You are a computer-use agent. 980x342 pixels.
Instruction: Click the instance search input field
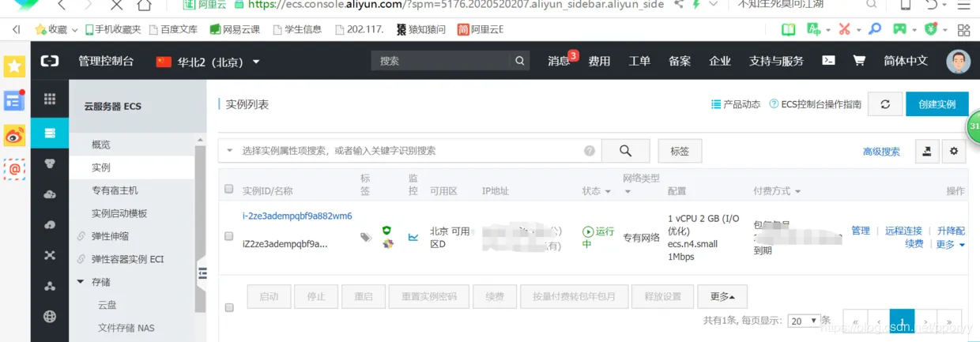click(x=409, y=150)
